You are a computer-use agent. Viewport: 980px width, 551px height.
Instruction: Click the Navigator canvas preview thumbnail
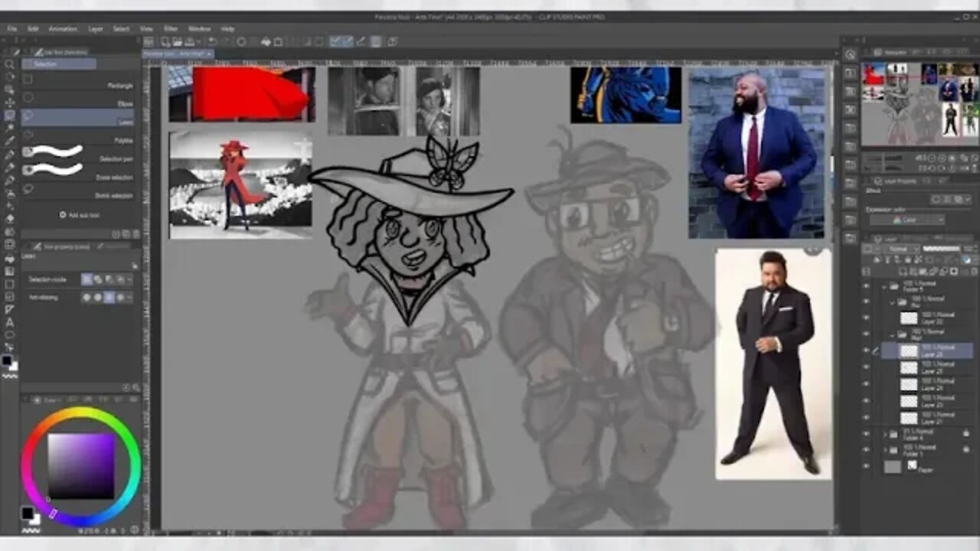920,103
